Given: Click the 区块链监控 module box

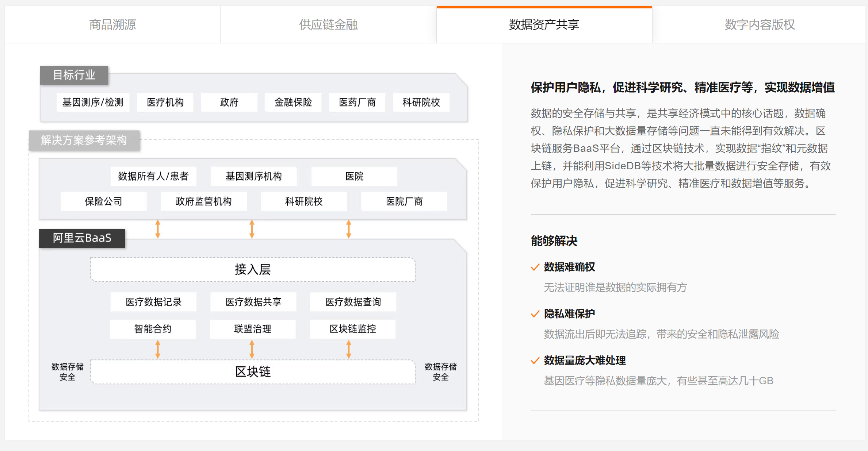Looking at the screenshot, I should 352,329.
